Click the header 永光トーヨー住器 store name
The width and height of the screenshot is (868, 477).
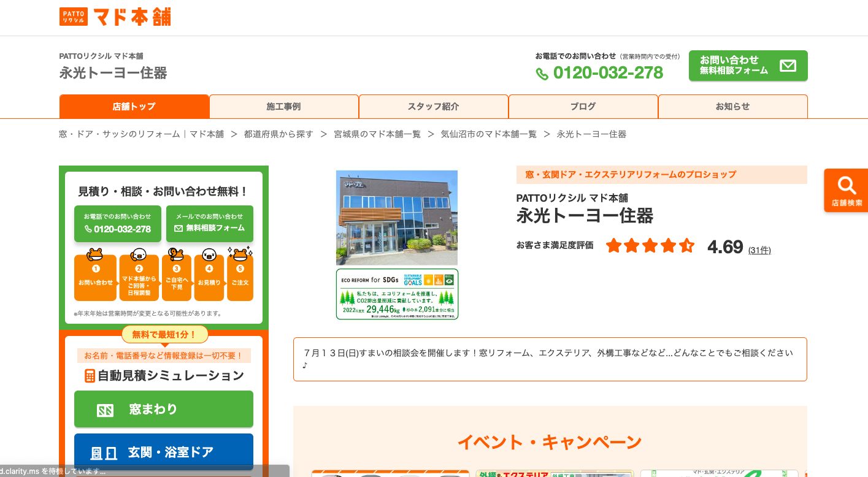pos(113,73)
